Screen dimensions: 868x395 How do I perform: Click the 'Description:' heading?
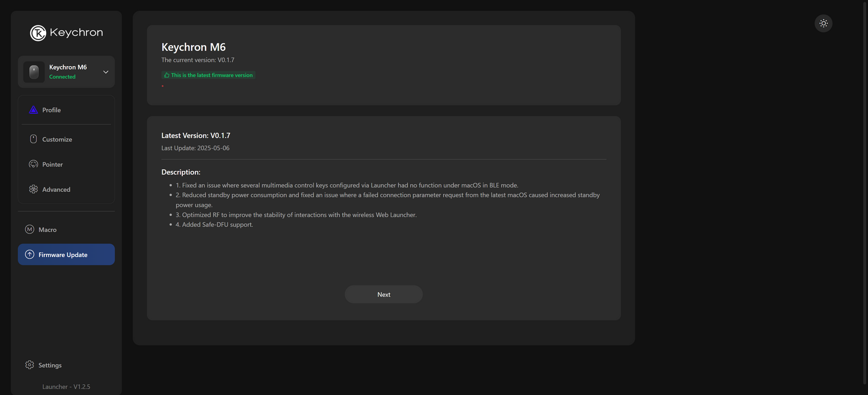(181, 172)
